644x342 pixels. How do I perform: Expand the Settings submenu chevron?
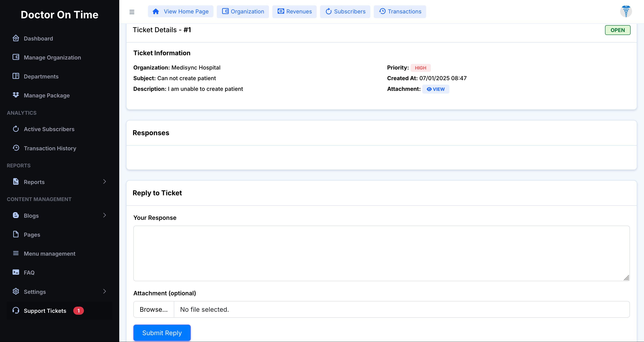point(105,291)
